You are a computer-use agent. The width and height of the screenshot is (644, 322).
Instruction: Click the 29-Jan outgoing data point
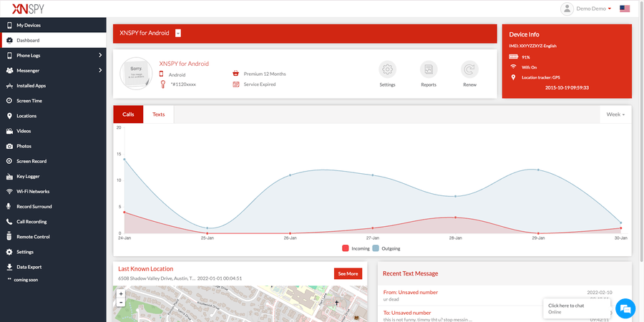[538, 170]
